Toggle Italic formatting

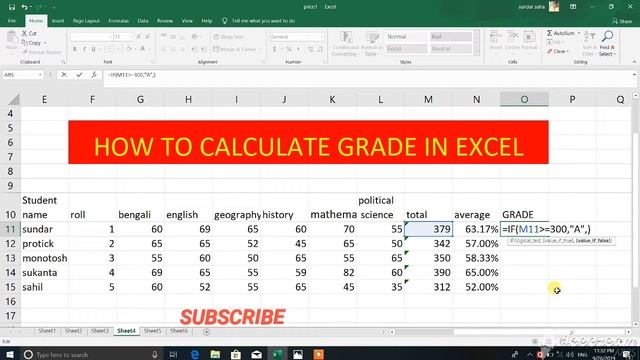pyautogui.click(x=84, y=49)
